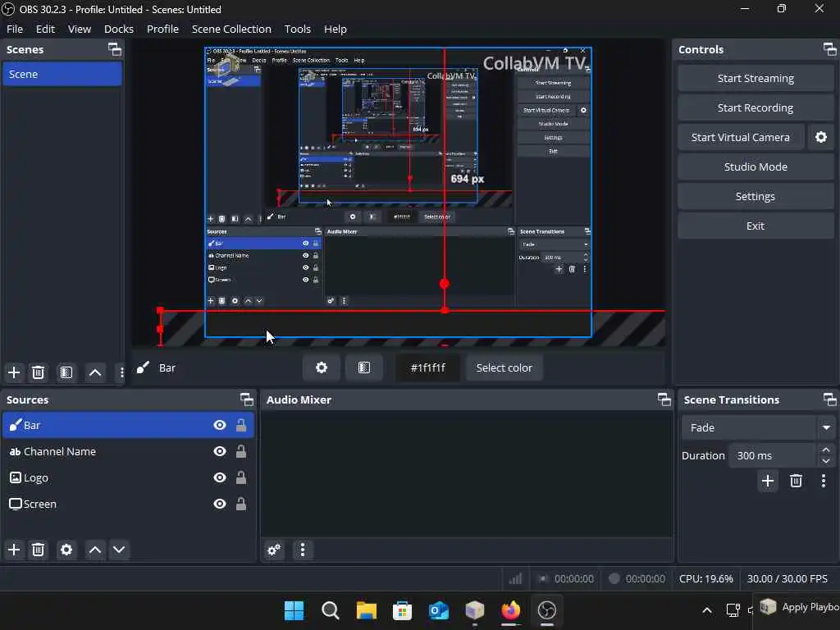Remove the selected scene with trash icon
The height and width of the screenshot is (630, 840).
pyautogui.click(x=38, y=372)
